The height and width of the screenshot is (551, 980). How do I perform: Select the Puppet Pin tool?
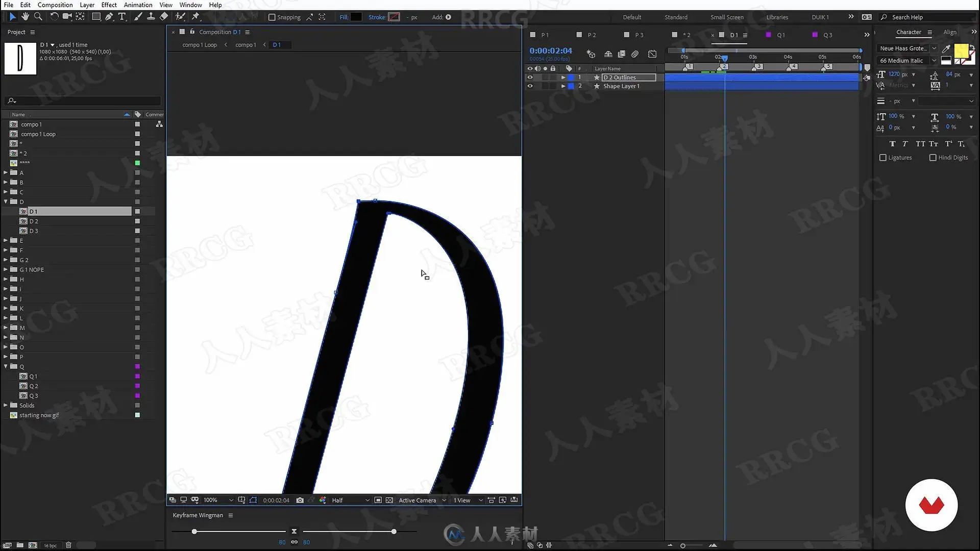(195, 17)
